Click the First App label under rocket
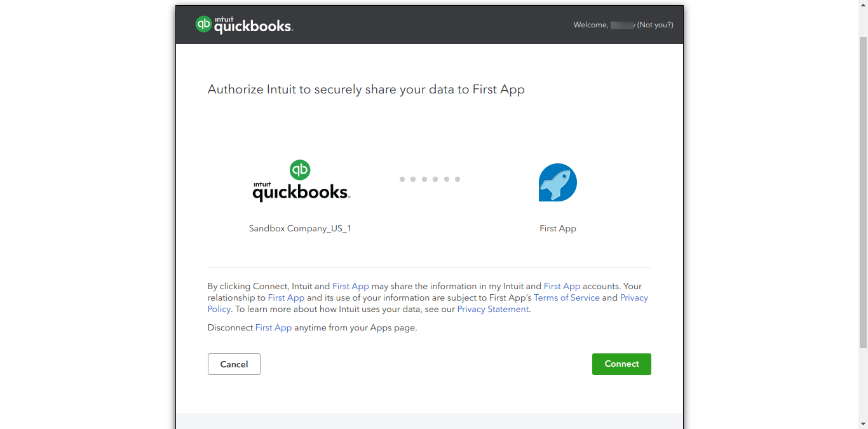This screenshot has width=868, height=429. (558, 228)
